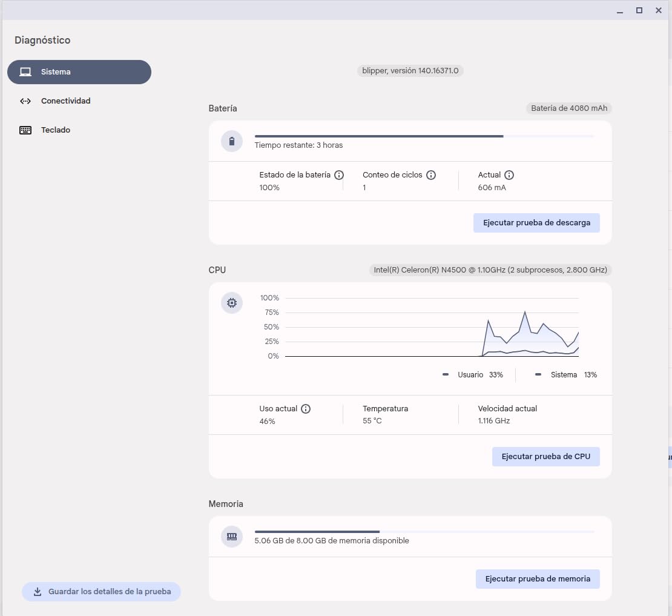Start the memory test
Image resolution: width=672 pixels, height=616 pixels.
point(538,579)
